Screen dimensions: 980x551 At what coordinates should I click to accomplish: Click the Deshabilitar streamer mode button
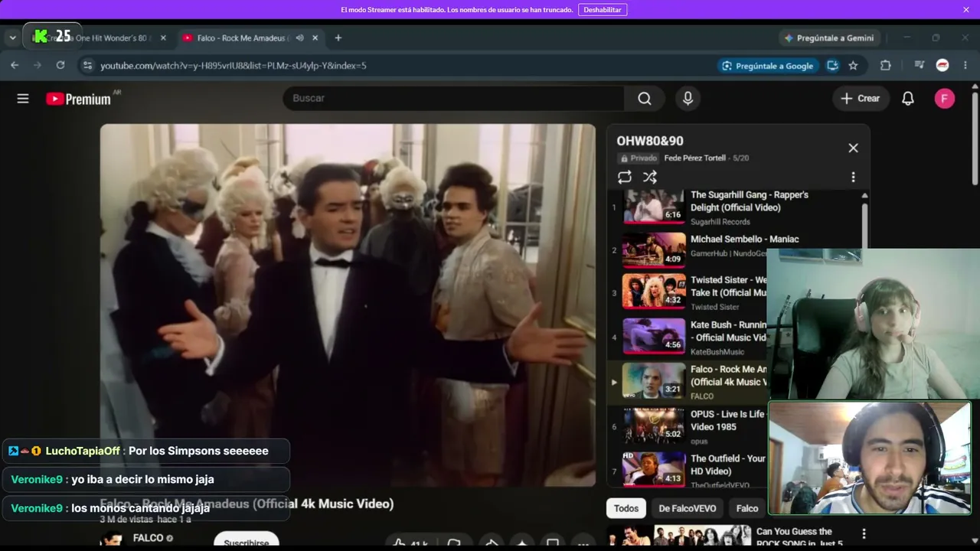coord(602,10)
